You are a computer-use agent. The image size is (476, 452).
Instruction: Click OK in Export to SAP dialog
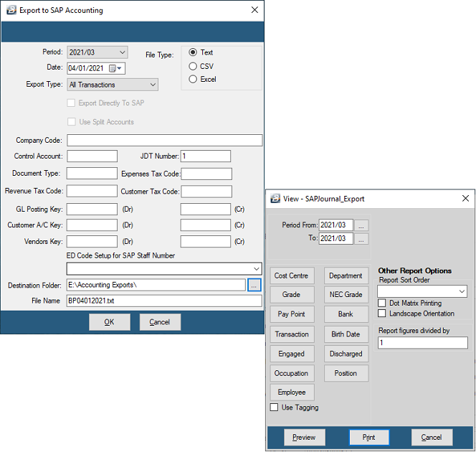110,322
